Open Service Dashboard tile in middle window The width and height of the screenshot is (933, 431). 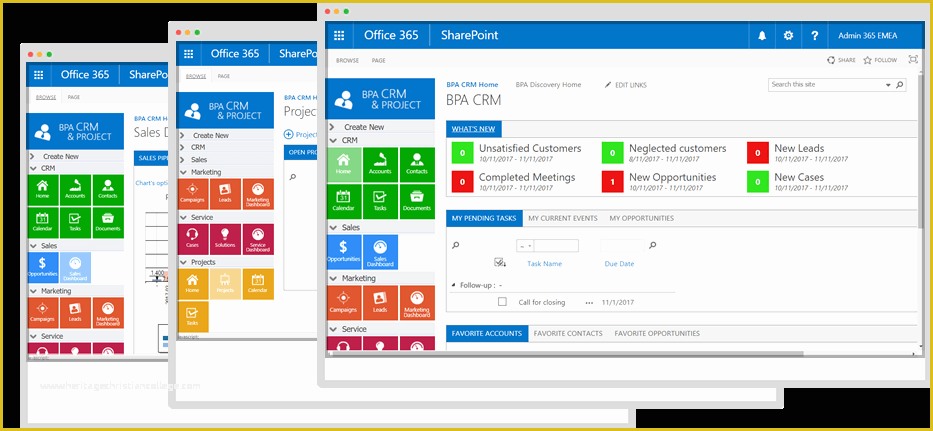click(258, 239)
